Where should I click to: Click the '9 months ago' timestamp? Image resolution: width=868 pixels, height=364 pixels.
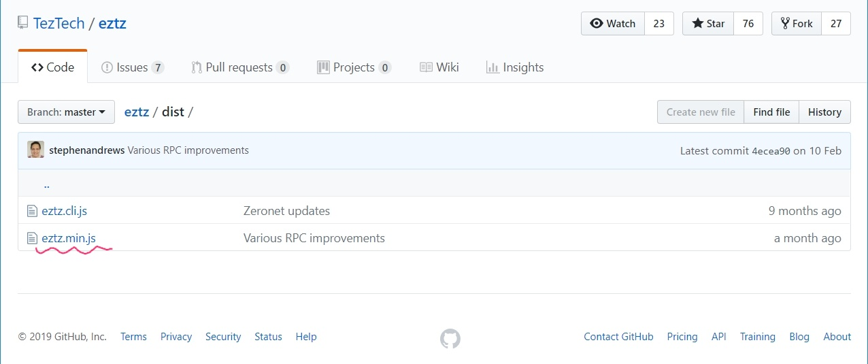point(805,211)
